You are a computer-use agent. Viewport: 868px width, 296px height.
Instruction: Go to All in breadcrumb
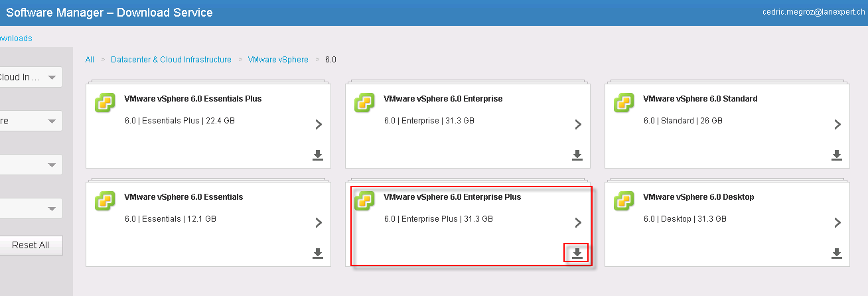coord(90,60)
